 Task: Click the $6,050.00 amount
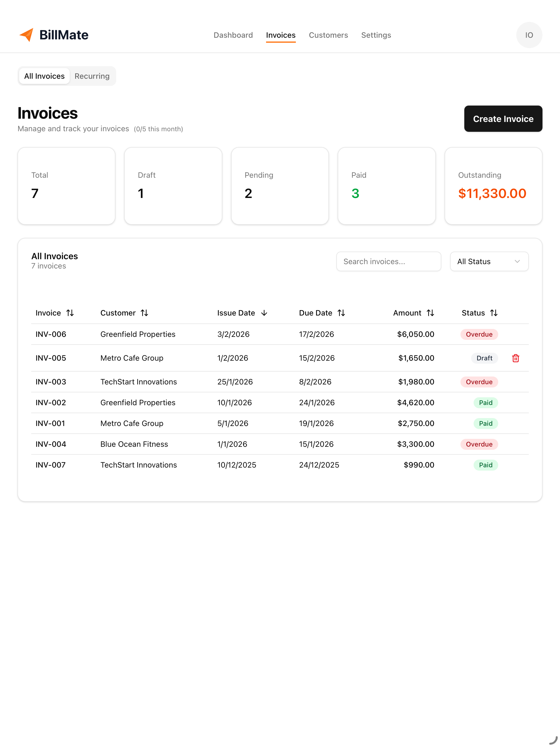pyautogui.click(x=415, y=334)
